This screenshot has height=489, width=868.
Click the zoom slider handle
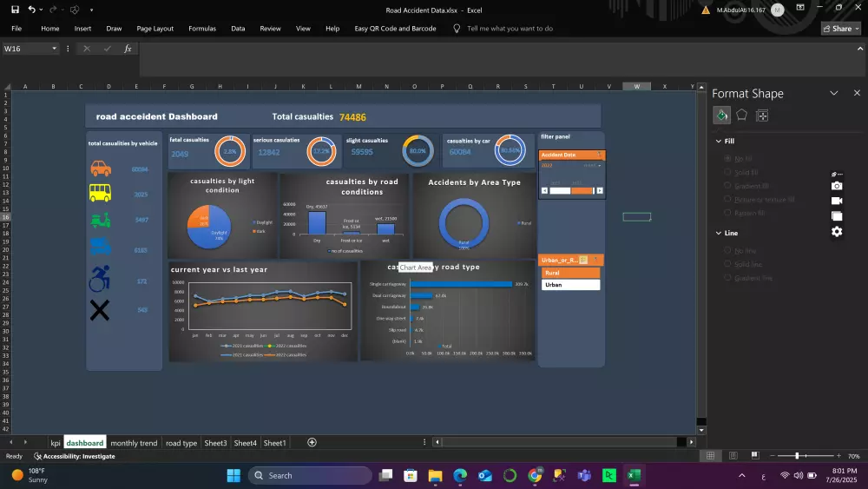(797, 455)
